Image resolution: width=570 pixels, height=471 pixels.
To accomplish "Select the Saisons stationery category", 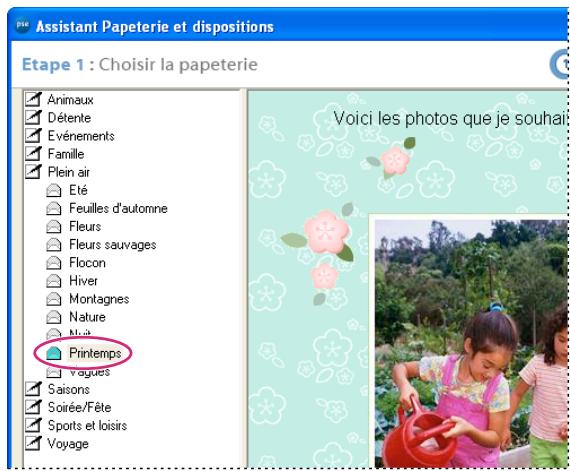I will [x=69, y=389].
